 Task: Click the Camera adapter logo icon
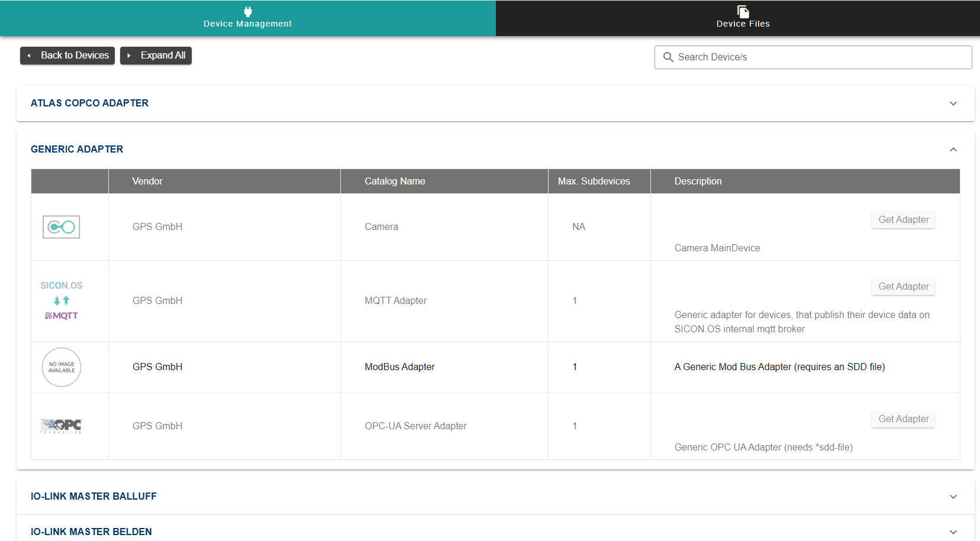point(61,227)
